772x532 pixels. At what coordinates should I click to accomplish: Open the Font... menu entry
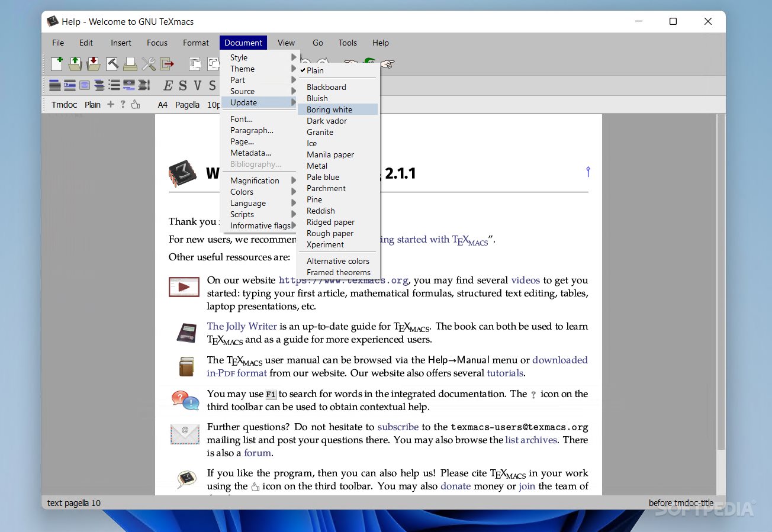click(259, 119)
